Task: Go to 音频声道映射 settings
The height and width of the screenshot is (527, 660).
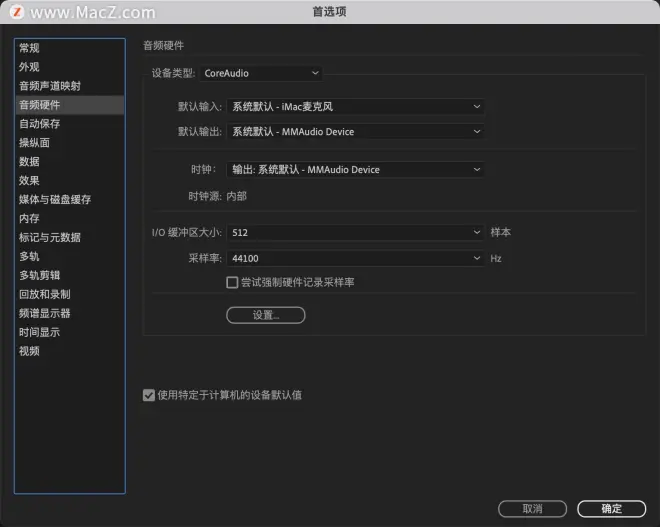Action: pyautogui.click(x=69, y=86)
